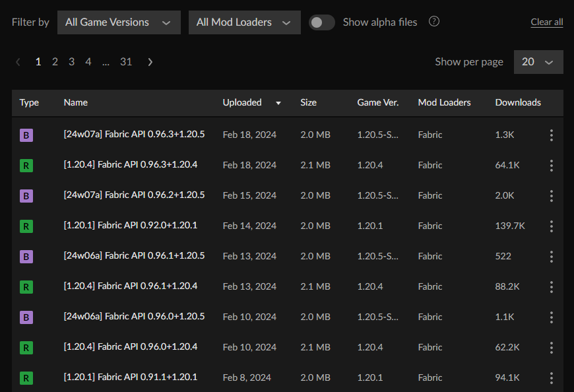Click Beta badge of Fabric API 0.96.2+1.20.5
Screen dimensions: 574x392
[26, 196]
